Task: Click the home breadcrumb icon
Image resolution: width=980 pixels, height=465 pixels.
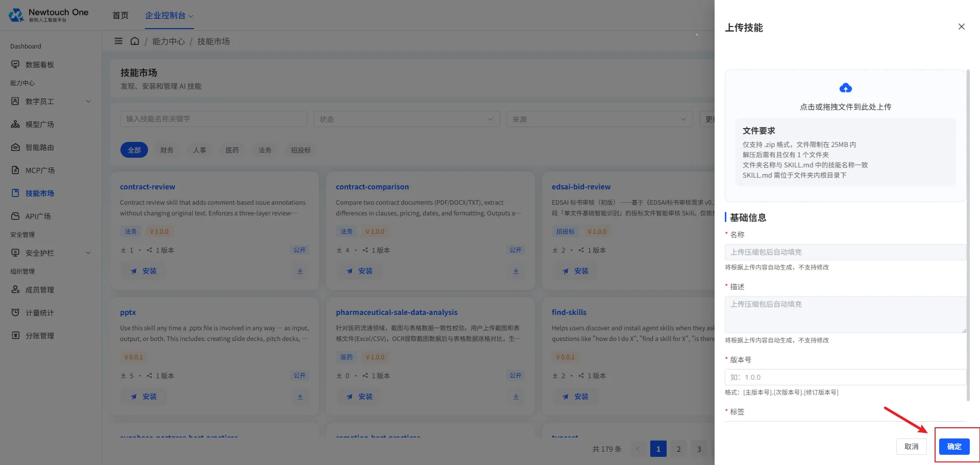Action: coord(135,41)
